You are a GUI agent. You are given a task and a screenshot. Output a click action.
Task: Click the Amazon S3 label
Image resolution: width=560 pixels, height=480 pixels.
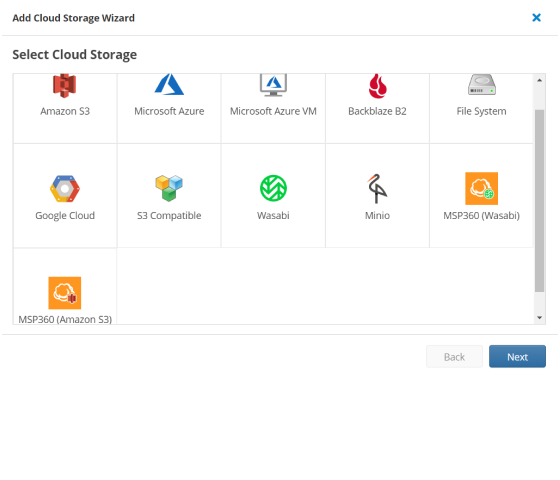65,111
